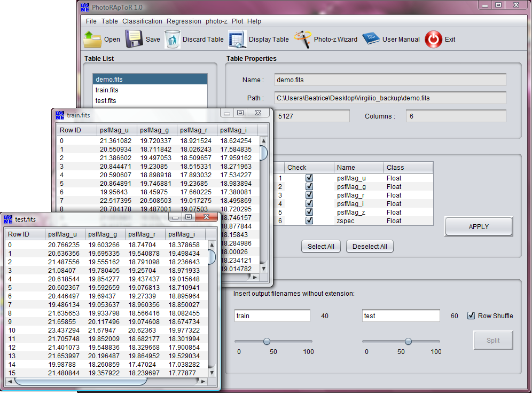Screen dimensions: 532x394
Task: Click the APPLY button
Action: click(x=479, y=226)
